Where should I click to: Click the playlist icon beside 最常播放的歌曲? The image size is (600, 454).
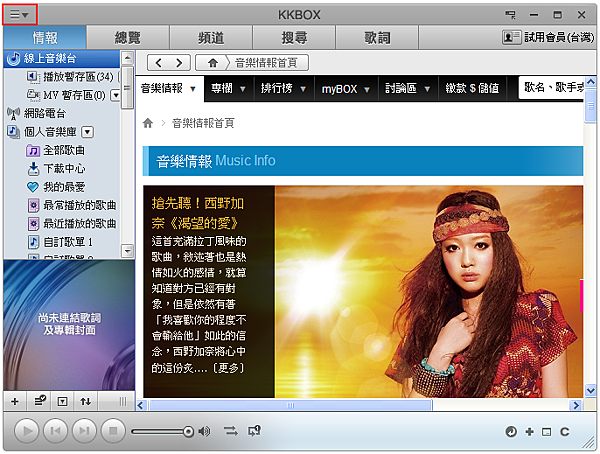point(34,206)
